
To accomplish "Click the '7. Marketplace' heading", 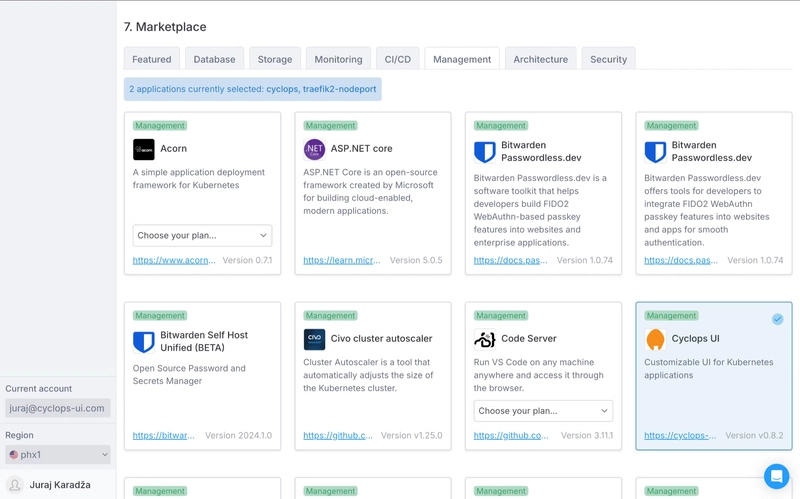I will [165, 27].
